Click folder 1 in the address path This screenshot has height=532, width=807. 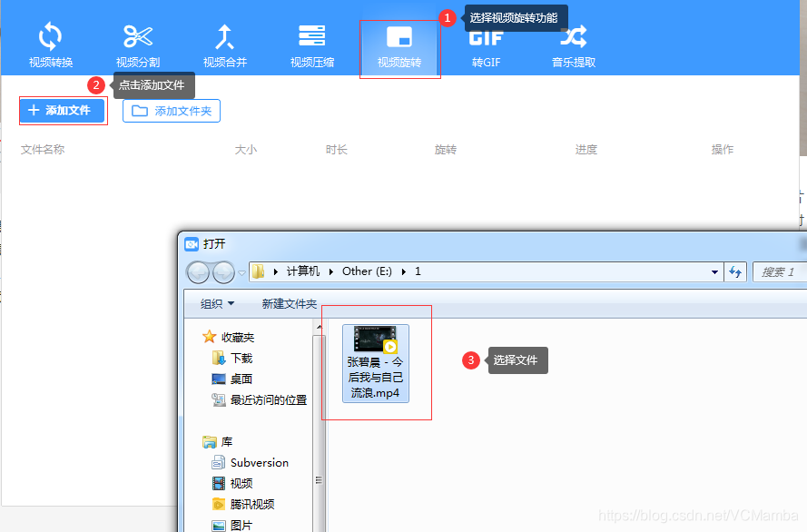tap(418, 271)
